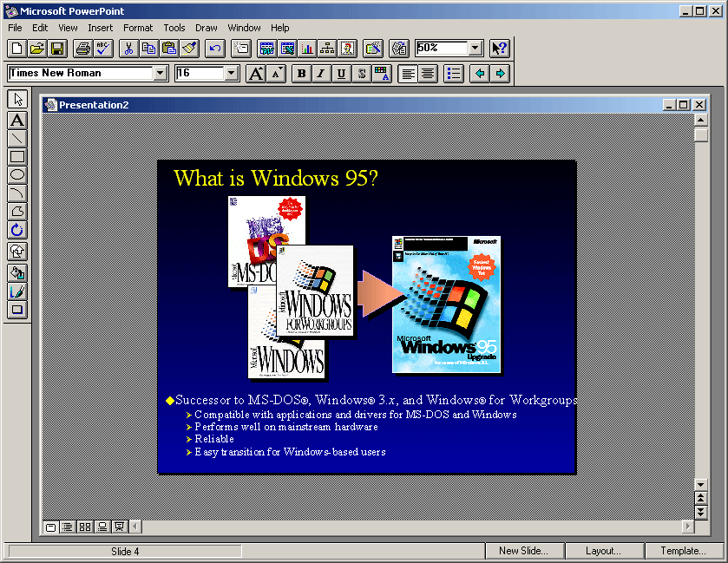Click the context Help pointer icon
728x563 pixels.
click(500, 49)
